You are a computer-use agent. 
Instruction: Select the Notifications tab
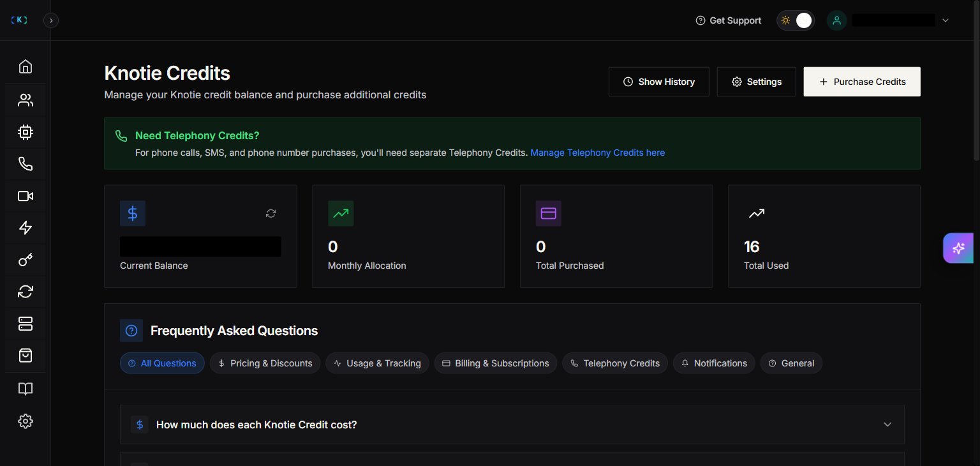tap(714, 363)
